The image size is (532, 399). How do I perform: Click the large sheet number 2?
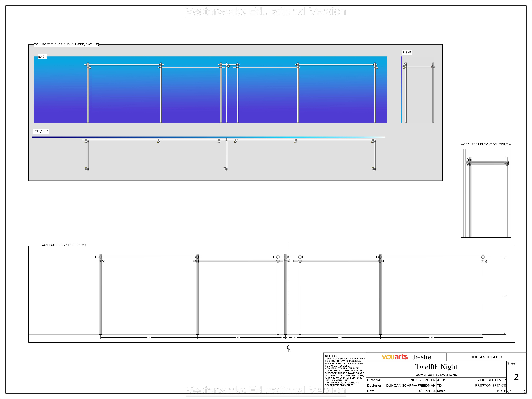[516, 377]
